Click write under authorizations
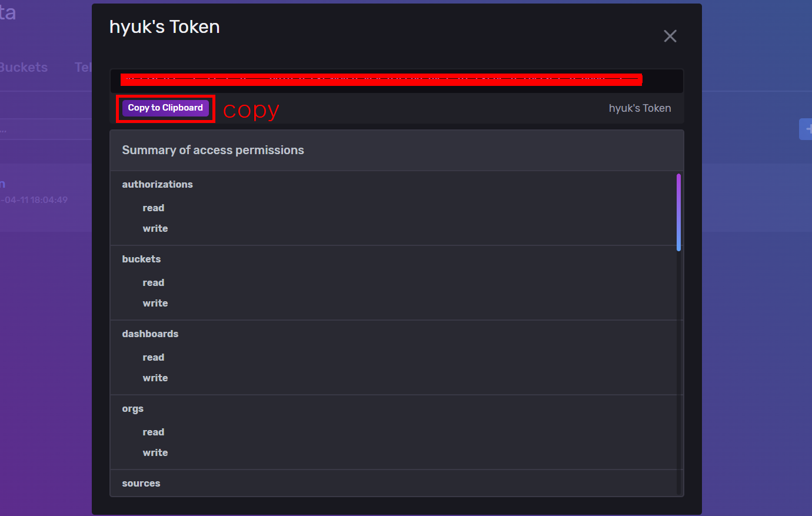The image size is (812, 516). (x=155, y=228)
